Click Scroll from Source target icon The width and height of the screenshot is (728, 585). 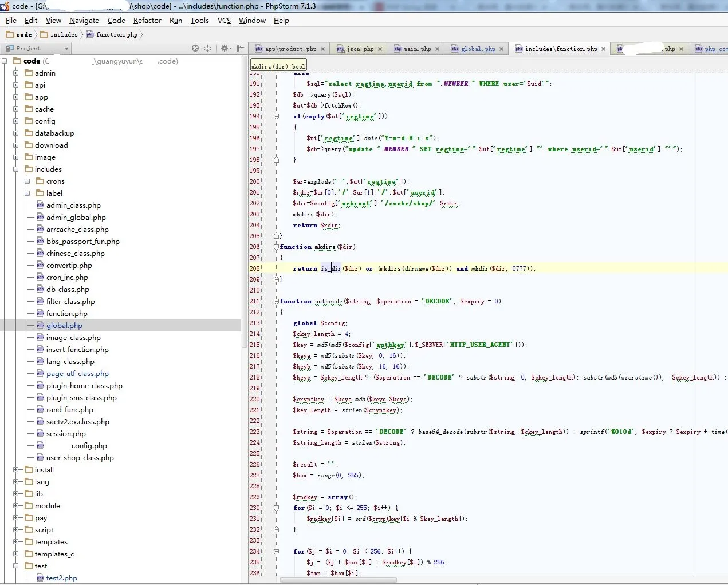tap(195, 49)
